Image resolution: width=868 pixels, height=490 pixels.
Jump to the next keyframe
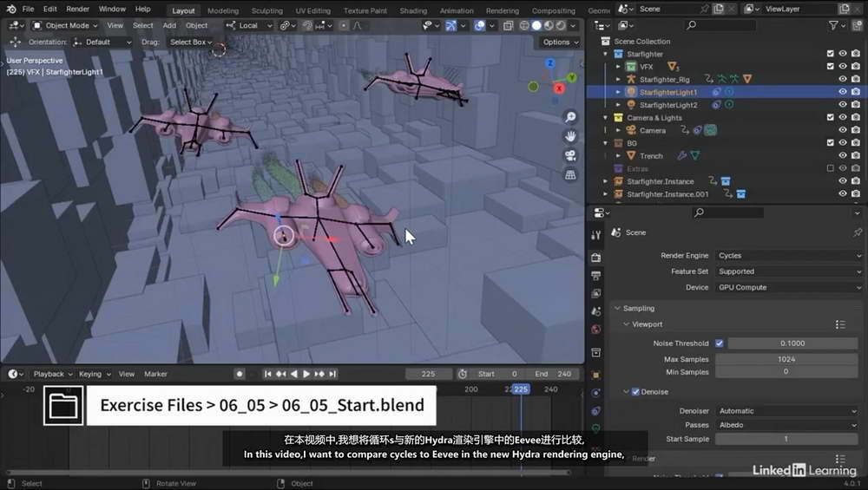pyautogui.click(x=319, y=374)
